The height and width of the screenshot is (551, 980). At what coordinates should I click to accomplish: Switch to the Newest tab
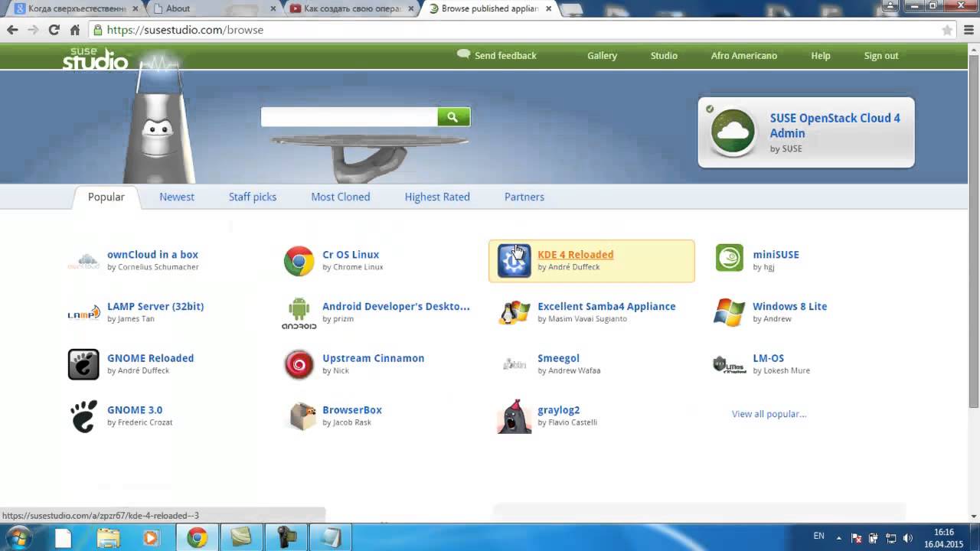[x=177, y=197]
